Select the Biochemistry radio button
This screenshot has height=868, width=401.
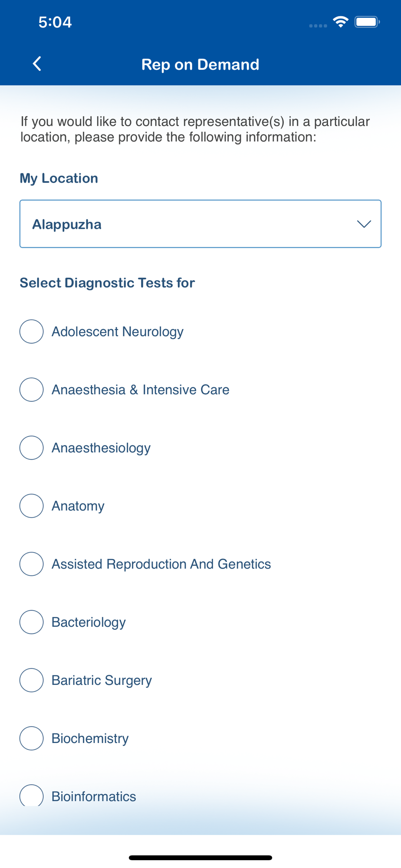32,738
